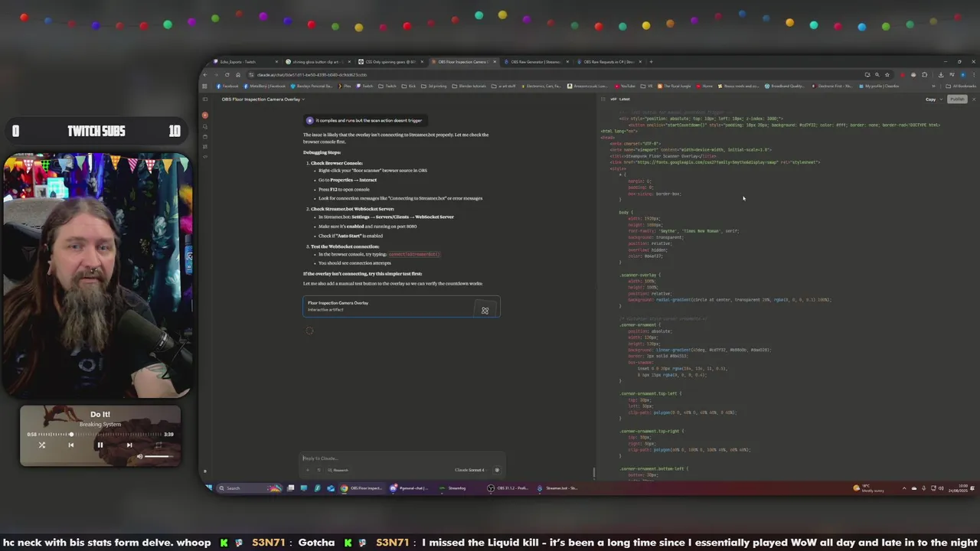Open the Twitch bookmarks folder
Screen dimensions: 980x551
click(x=387, y=86)
